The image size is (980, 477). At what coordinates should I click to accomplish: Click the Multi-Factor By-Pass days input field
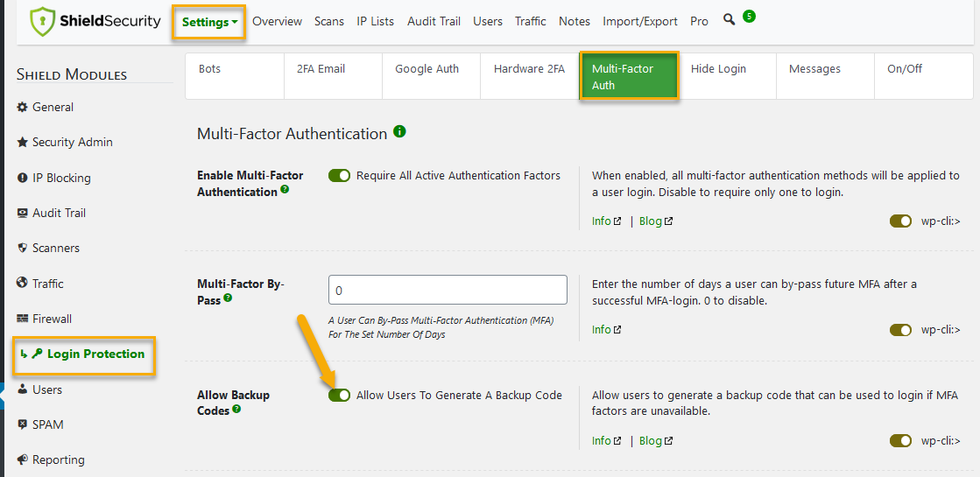(448, 290)
